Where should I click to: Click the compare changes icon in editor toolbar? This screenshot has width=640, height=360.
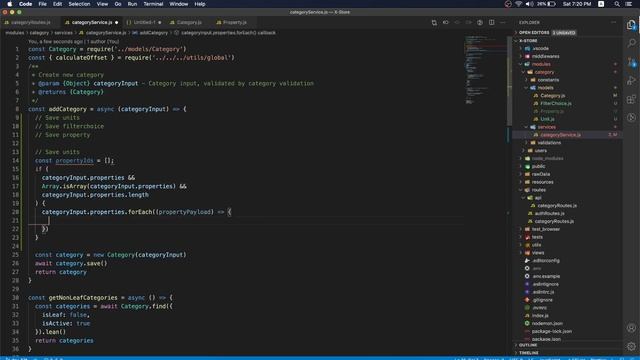(x=434, y=22)
